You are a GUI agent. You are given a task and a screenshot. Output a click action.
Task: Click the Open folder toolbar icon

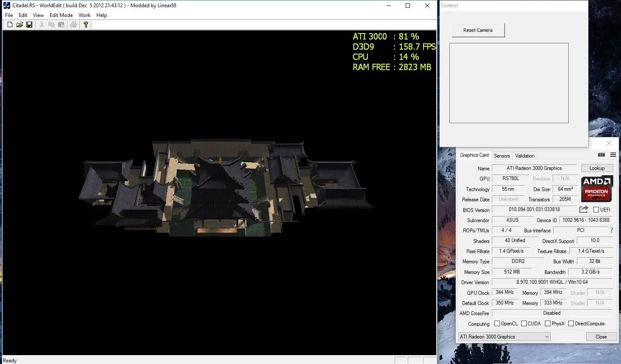click(20, 25)
